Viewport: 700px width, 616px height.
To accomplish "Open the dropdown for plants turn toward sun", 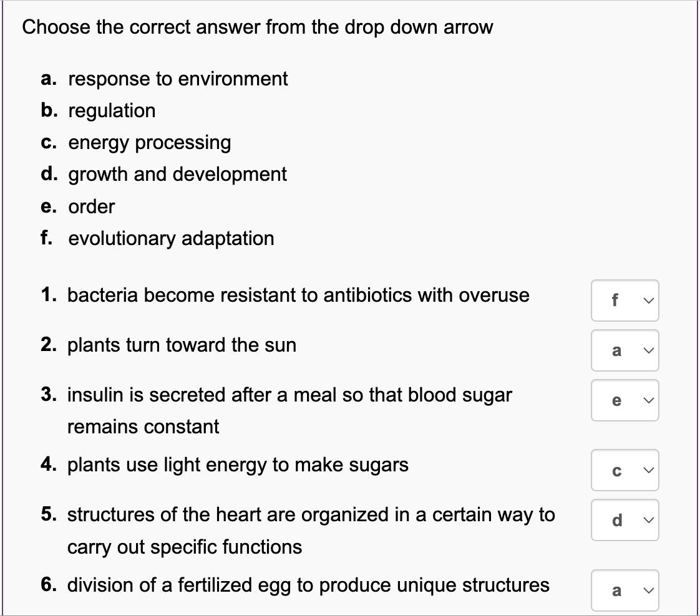I will point(625,350).
